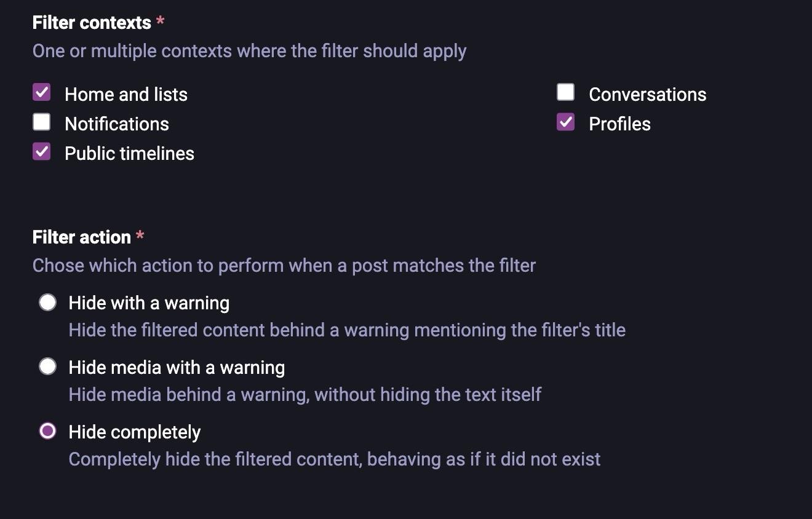Uncheck the Home and lists checkbox
The image size is (812, 519).
[x=42, y=93]
